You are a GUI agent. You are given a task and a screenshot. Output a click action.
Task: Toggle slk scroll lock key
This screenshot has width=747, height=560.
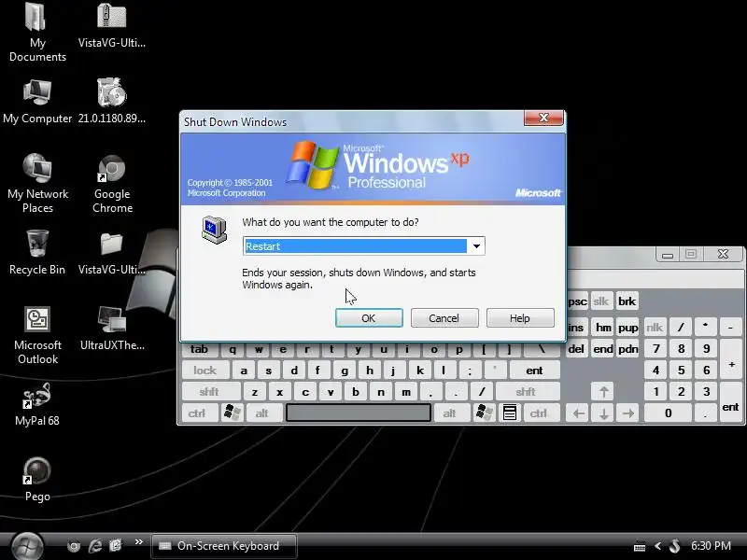pyautogui.click(x=601, y=301)
